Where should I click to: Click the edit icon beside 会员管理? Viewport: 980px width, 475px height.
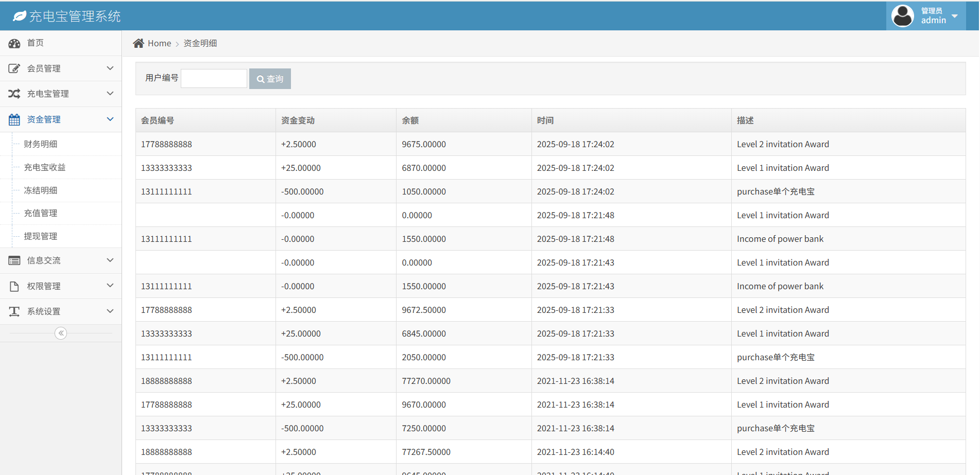14,68
